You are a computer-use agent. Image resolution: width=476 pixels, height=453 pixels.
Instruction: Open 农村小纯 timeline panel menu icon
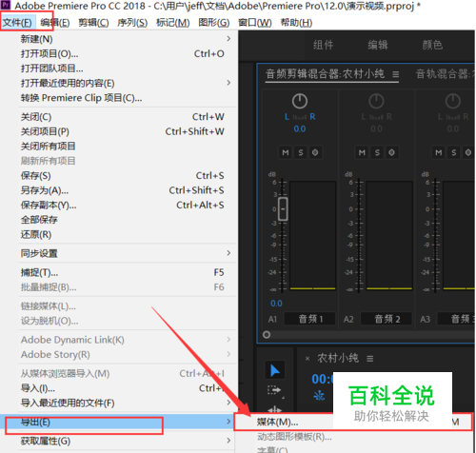pyautogui.click(x=369, y=359)
